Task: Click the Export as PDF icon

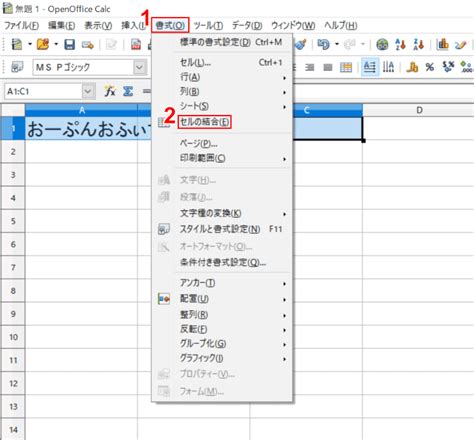Action: tap(136, 45)
